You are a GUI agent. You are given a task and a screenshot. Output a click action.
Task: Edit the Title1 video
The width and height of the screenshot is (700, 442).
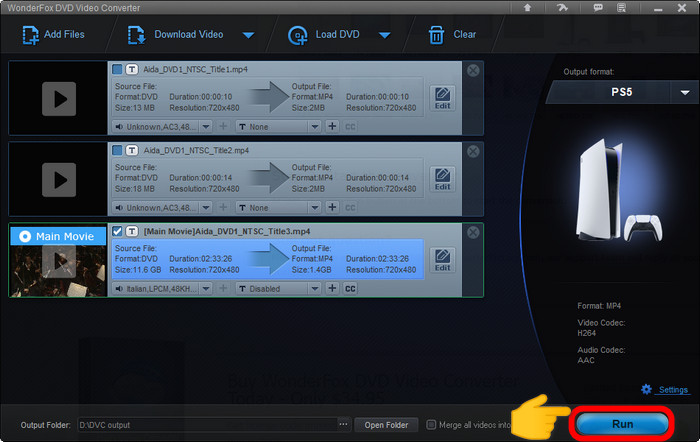tap(442, 98)
